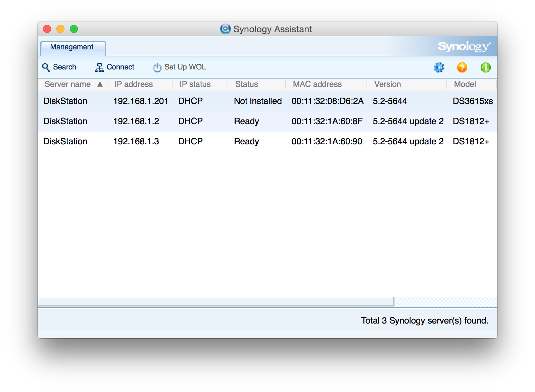The height and width of the screenshot is (392, 535).
Task: Select DiskStation row with IP 192.168.1.3
Action: coord(267,141)
